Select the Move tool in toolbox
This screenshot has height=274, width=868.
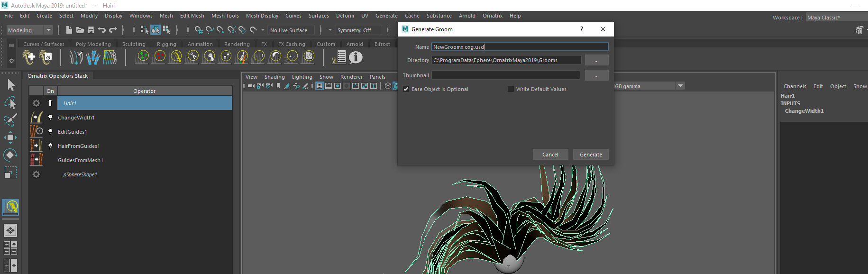point(10,138)
